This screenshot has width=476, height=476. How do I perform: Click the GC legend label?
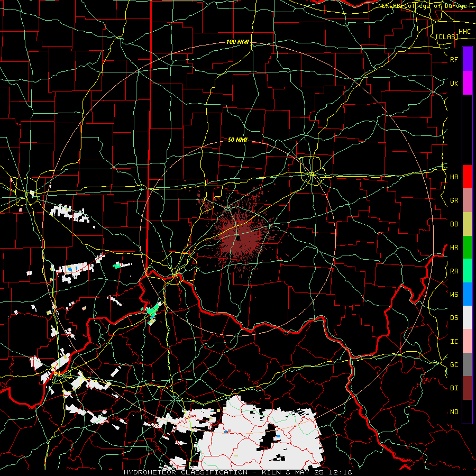click(454, 365)
